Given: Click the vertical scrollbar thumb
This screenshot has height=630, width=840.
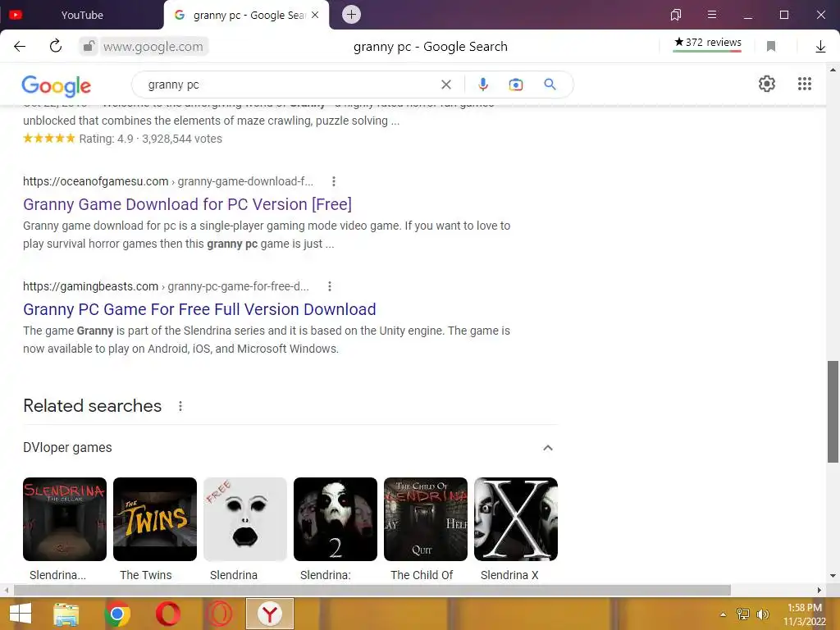Looking at the screenshot, I should tap(833, 412).
